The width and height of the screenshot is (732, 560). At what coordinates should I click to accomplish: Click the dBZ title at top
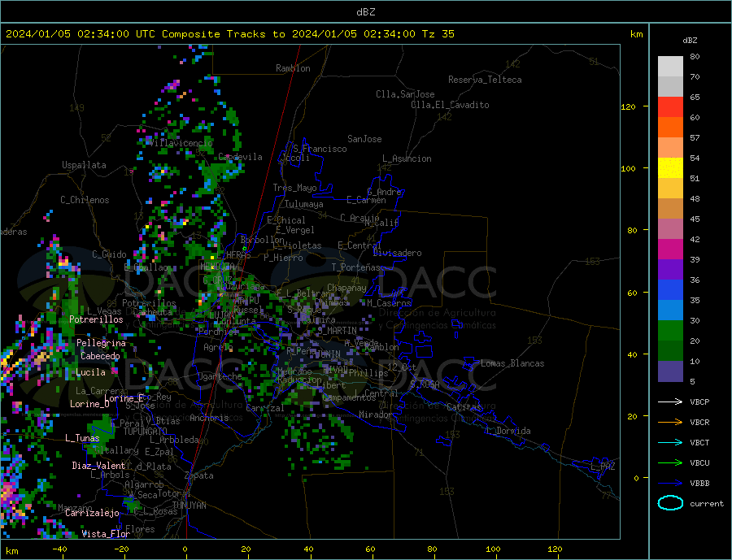[x=365, y=12]
